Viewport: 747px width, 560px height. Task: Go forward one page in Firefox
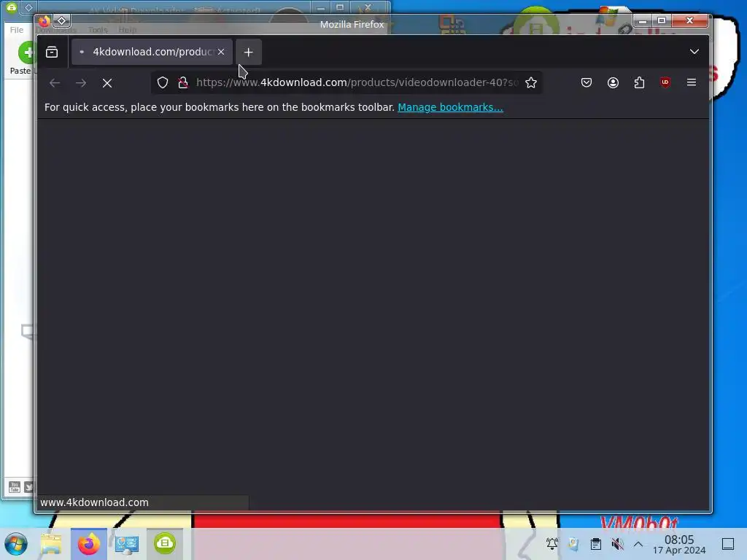81,83
